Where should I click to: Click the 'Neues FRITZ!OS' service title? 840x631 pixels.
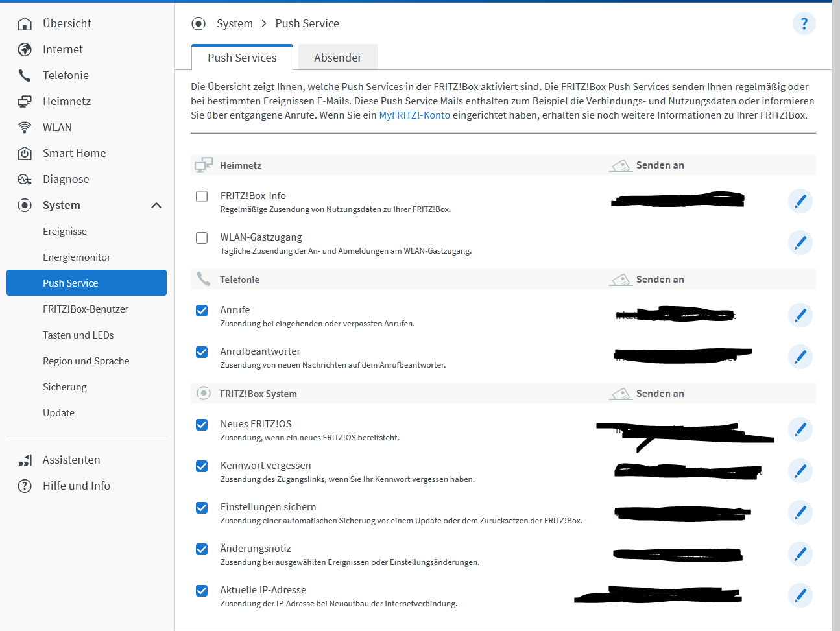pyautogui.click(x=256, y=424)
